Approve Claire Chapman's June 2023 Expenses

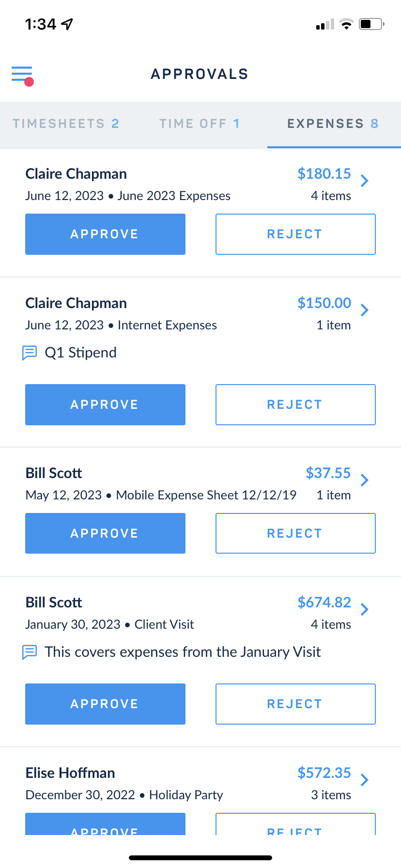point(105,234)
